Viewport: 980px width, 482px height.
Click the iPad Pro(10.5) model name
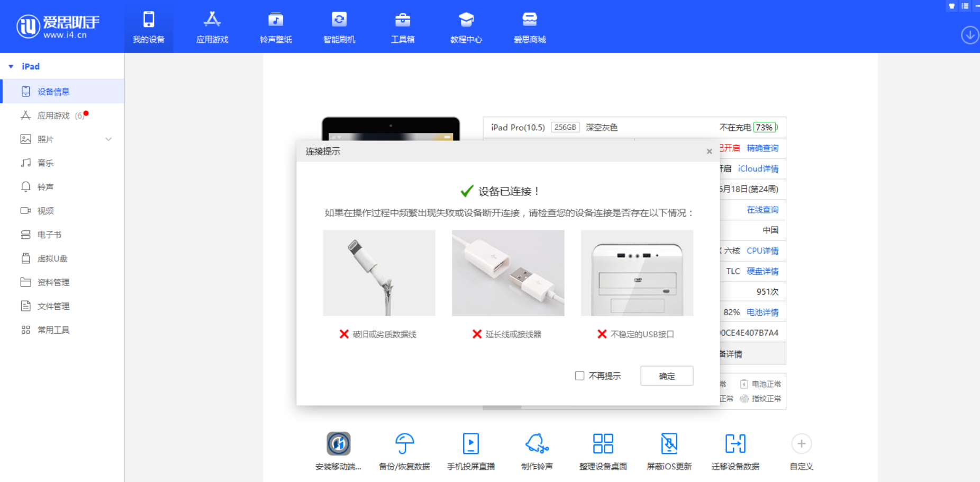[518, 128]
